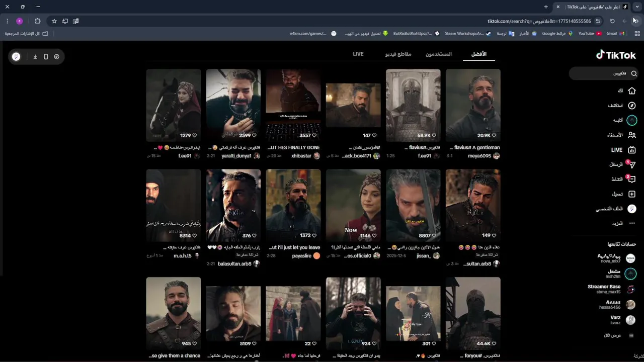Bookmark this page with star icon
The image size is (644, 362).
(54, 21)
